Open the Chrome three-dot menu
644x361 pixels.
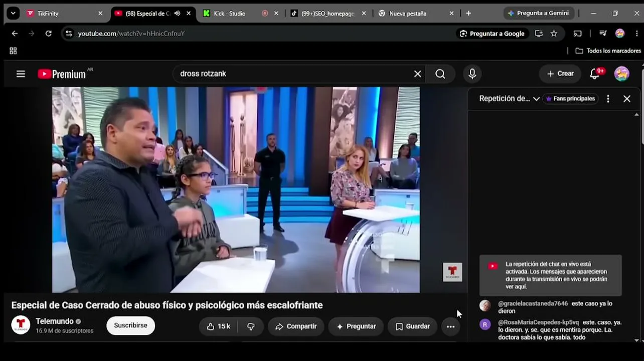[636, 34]
